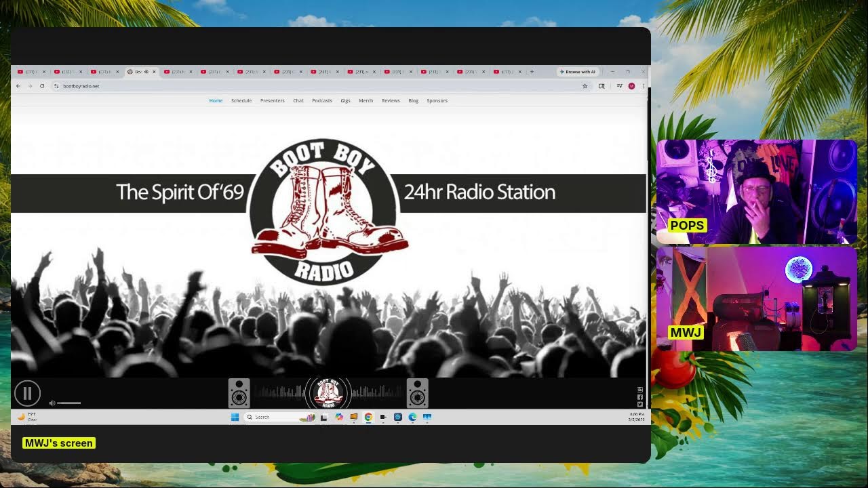Open Microsoft Edge from the taskbar
This screenshot has height=488, width=868.
pos(412,417)
